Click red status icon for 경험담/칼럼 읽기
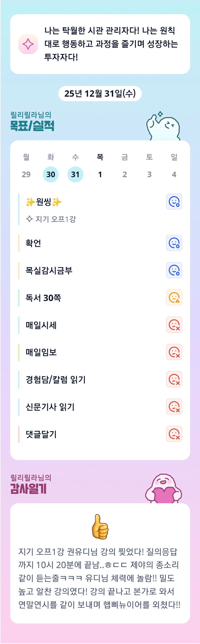 coord(174,379)
